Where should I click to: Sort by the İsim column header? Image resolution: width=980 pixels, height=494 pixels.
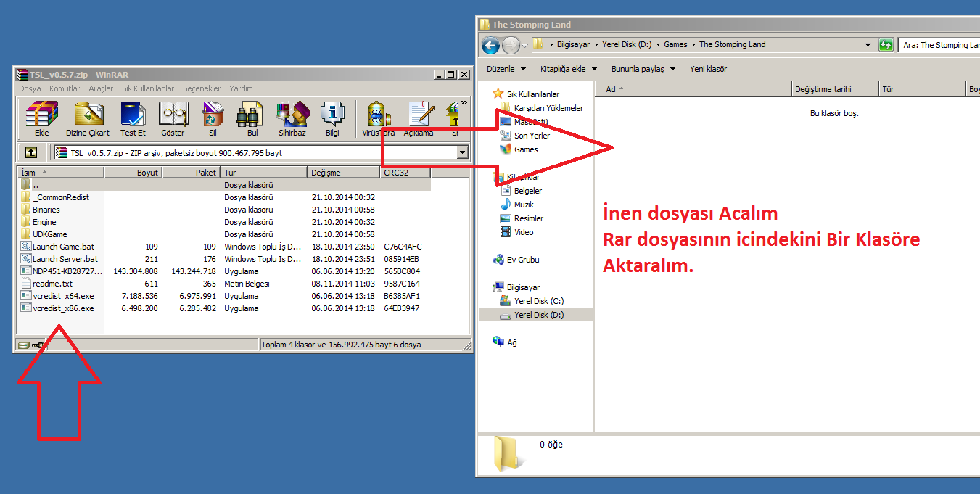[x=61, y=173]
